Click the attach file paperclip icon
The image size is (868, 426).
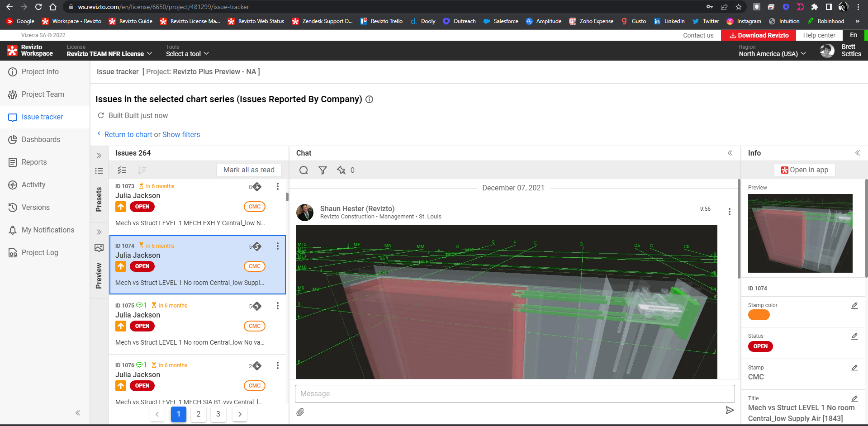click(x=300, y=412)
